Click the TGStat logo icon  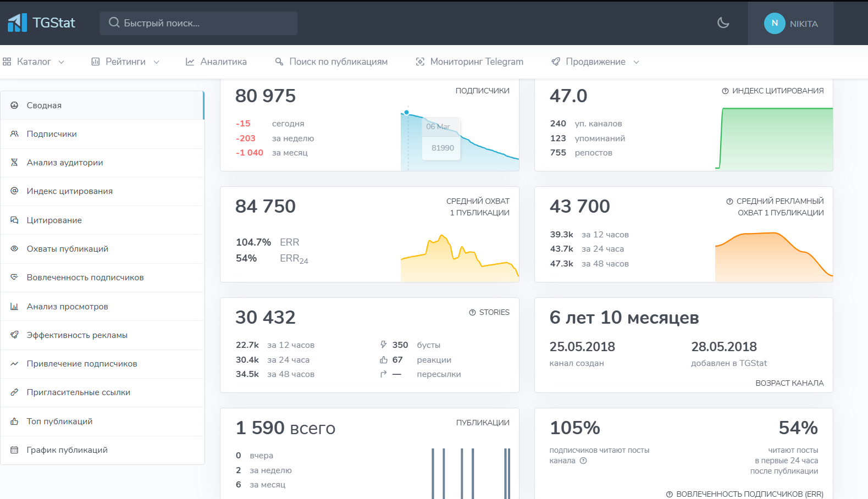tap(17, 23)
